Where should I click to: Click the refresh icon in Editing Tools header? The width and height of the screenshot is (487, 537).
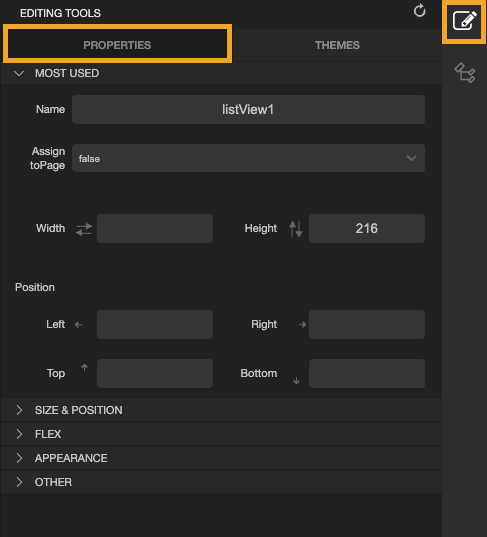(419, 11)
